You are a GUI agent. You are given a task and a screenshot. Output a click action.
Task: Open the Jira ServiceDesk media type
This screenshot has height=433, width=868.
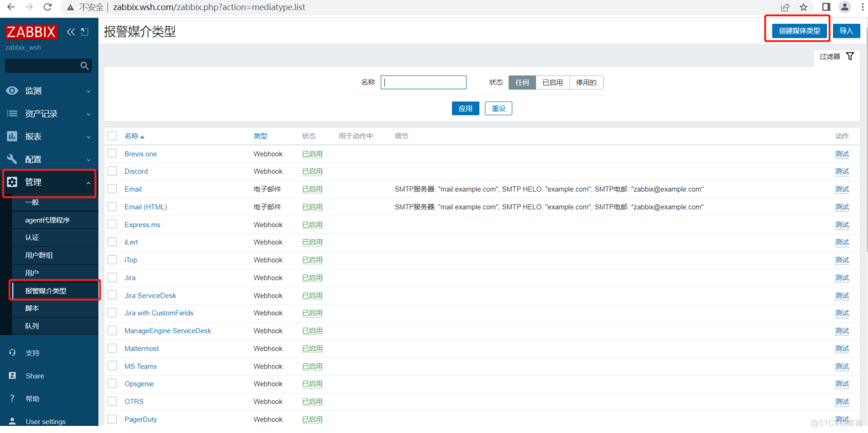(150, 296)
